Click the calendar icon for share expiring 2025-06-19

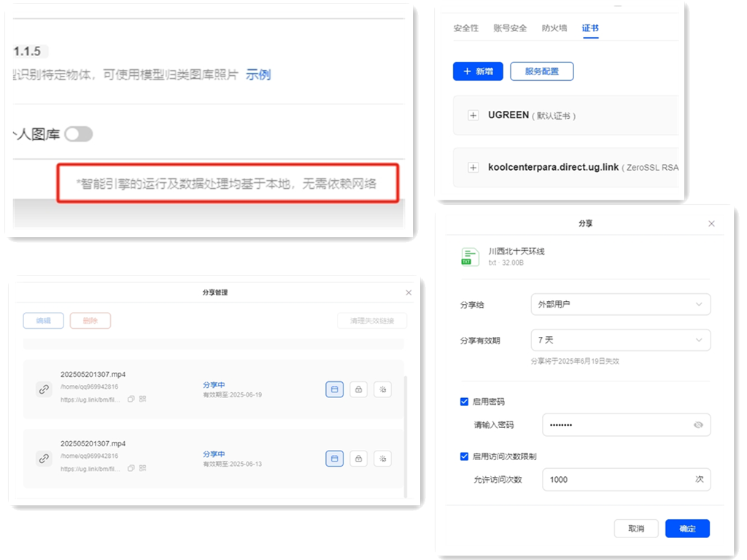pos(334,390)
